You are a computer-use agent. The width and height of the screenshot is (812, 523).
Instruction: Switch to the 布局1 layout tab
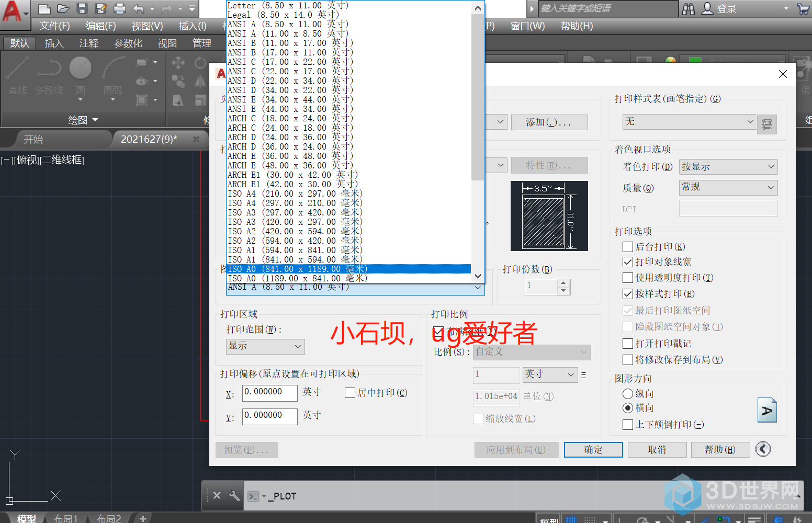pyautogui.click(x=65, y=518)
